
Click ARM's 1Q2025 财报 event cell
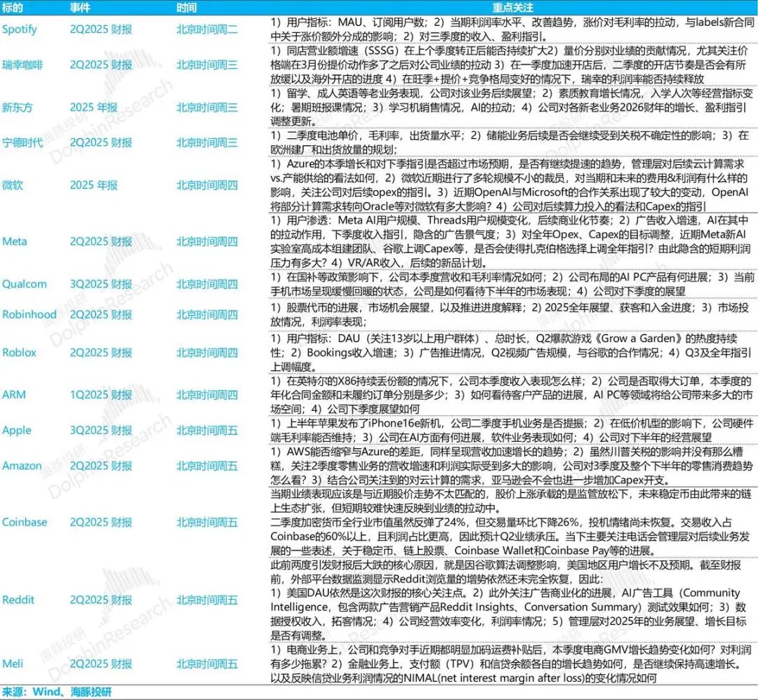pos(101,395)
